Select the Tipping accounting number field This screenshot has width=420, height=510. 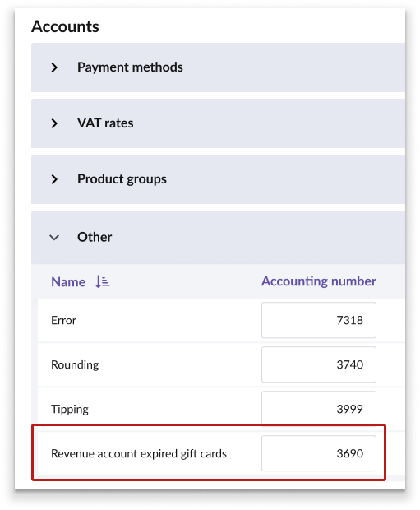tap(319, 408)
